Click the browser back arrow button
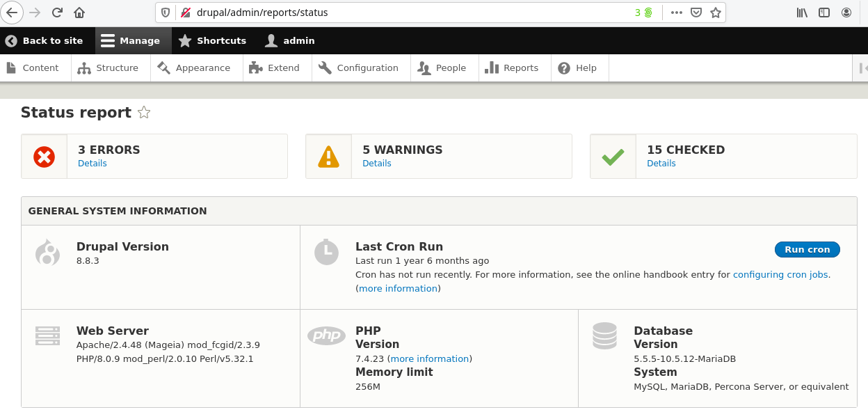This screenshot has height=419, width=868. [x=13, y=13]
